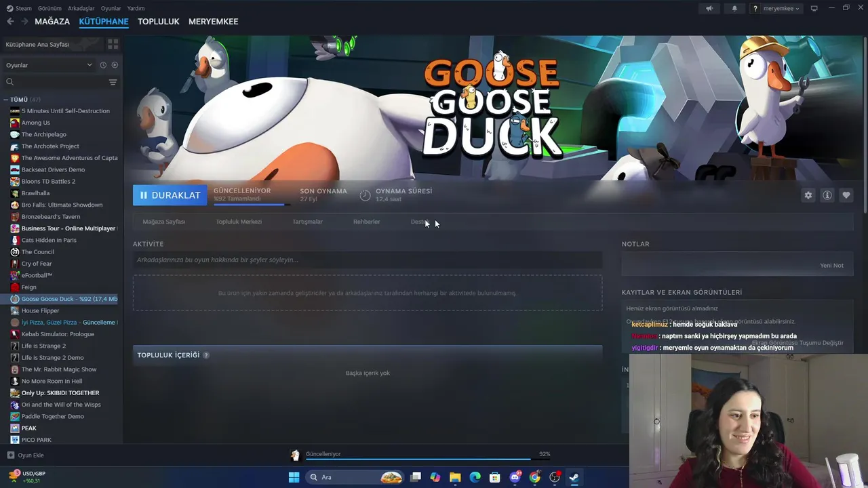Click the Feign game icon
This screenshot has height=488, width=868.
pyautogui.click(x=15, y=287)
